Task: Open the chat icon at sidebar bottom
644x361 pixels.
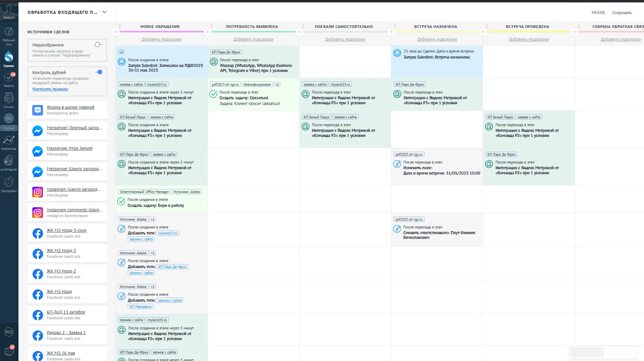Action: click(9, 352)
